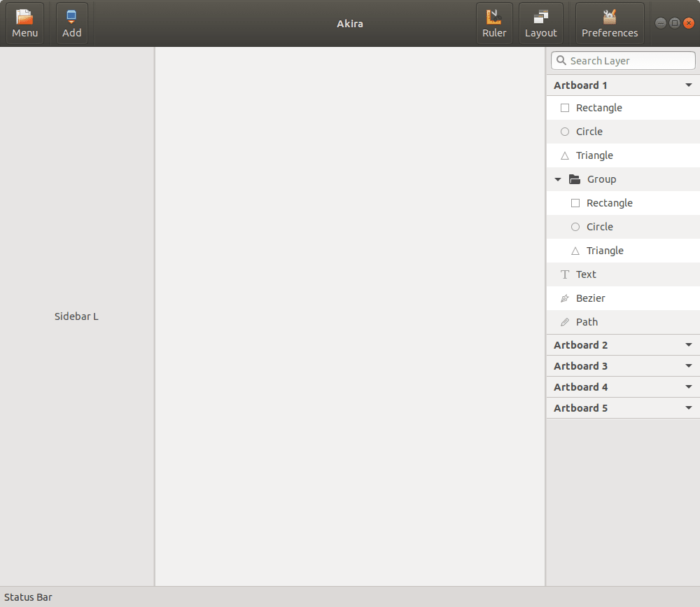Click the Status Bar text
The height and width of the screenshot is (607, 700).
28,597
